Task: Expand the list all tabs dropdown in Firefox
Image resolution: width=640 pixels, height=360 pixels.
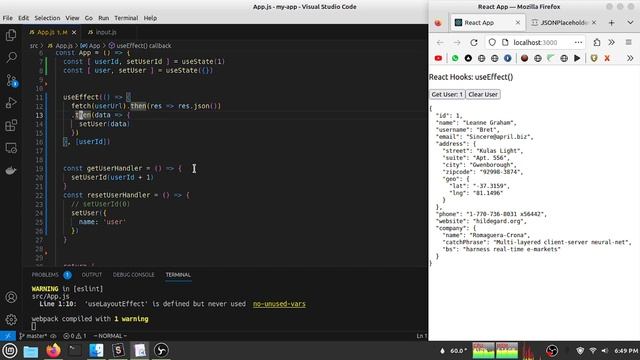Action: (630, 23)
